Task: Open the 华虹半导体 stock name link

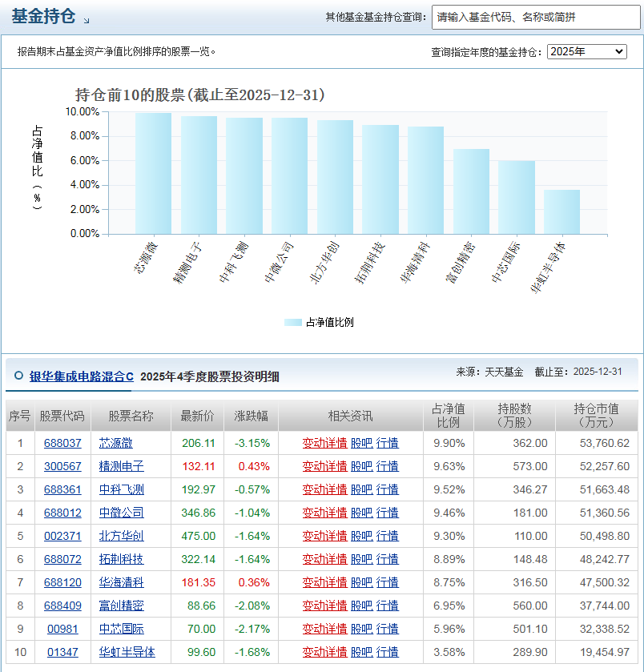Action: (x=127, y=652)
